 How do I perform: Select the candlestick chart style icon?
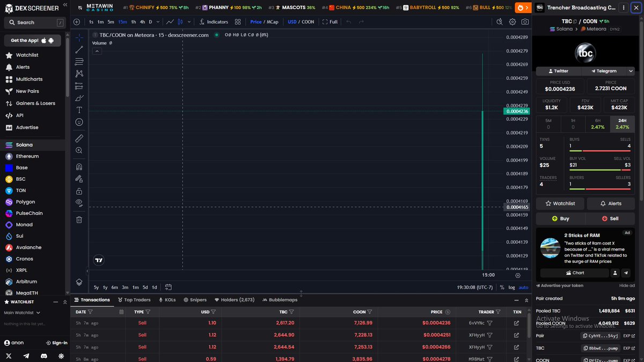point(180,22)
